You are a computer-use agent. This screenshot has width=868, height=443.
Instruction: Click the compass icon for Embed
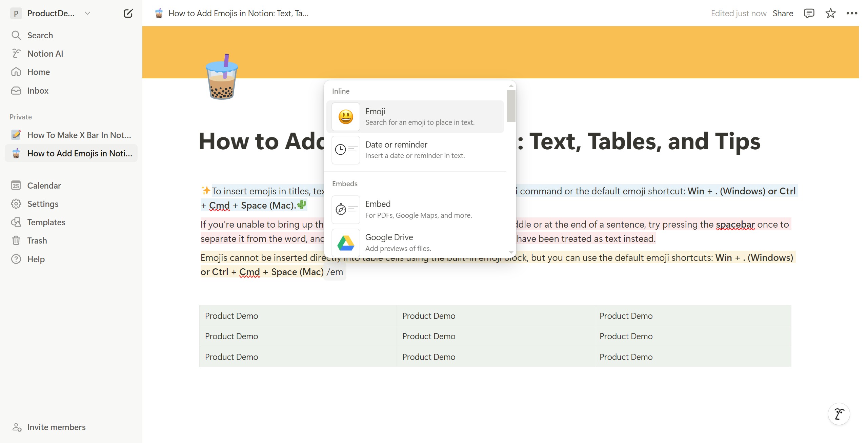click(x=341, y=209)
